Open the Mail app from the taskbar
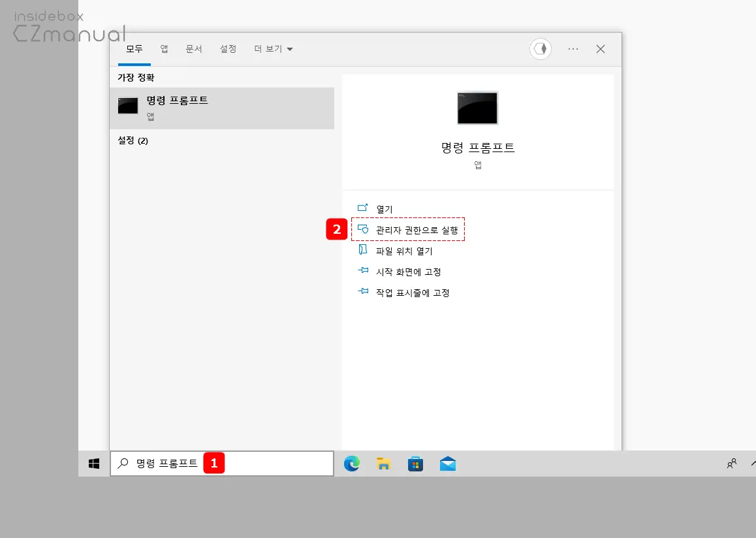 [x=448, y=464]
